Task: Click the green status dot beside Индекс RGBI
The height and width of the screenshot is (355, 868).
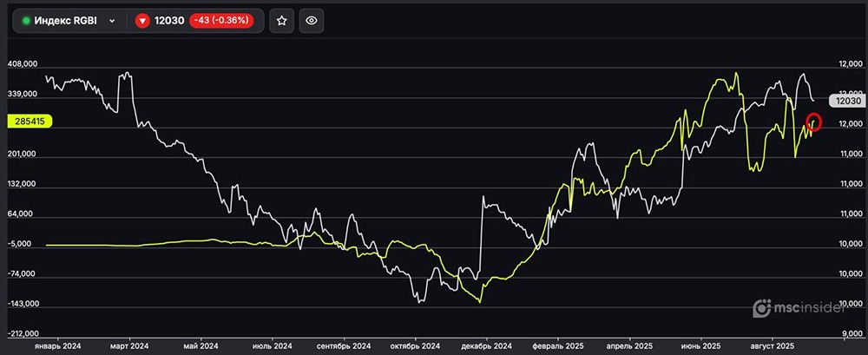Action: click(x=26, y=21)
